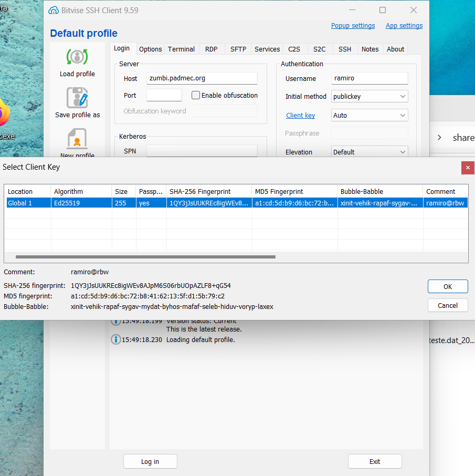Image resolution: width=475 pixels, height=476 pixels.
Task: Open the SFTP tab
Action: [238, 49]
